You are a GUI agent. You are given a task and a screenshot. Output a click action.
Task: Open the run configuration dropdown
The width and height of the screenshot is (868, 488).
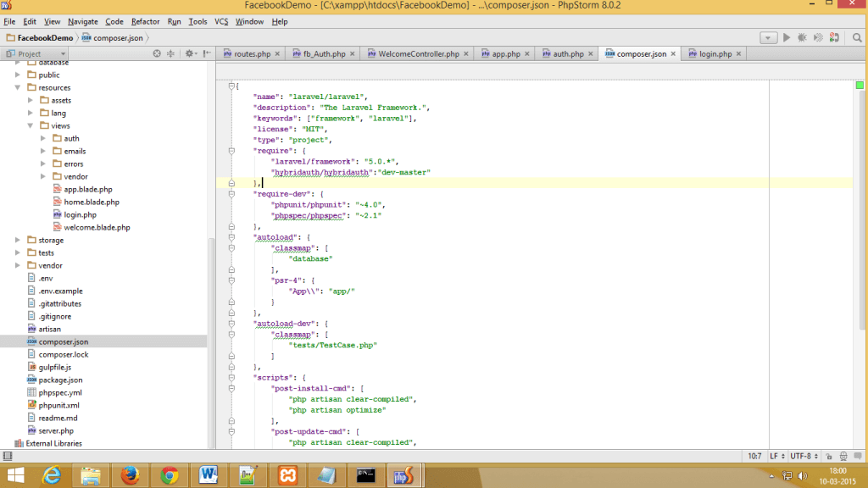[x=768, y=37]
